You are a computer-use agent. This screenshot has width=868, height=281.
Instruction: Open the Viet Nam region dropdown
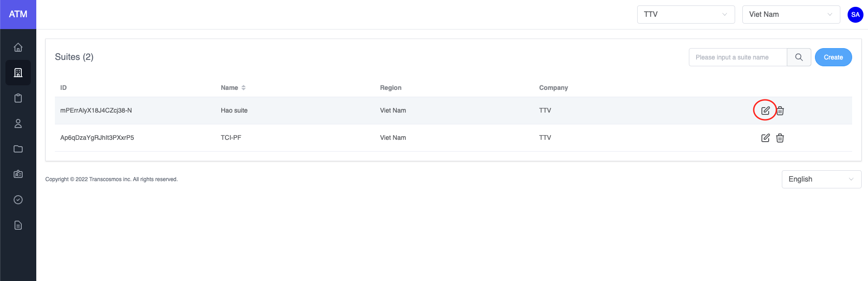(x=790, y=15)
